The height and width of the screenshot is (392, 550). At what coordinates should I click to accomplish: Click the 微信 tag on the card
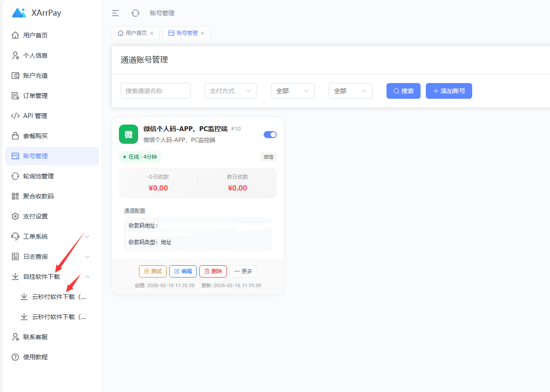tap(268, 157)
